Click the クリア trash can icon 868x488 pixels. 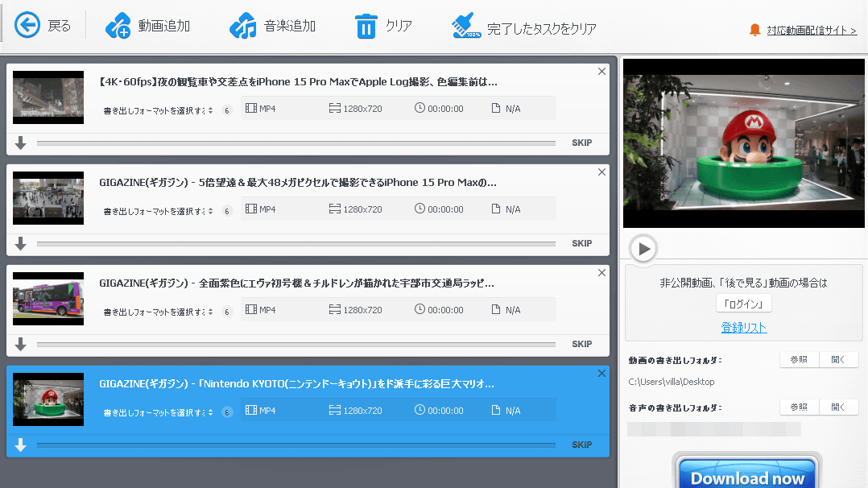[366, 27]
